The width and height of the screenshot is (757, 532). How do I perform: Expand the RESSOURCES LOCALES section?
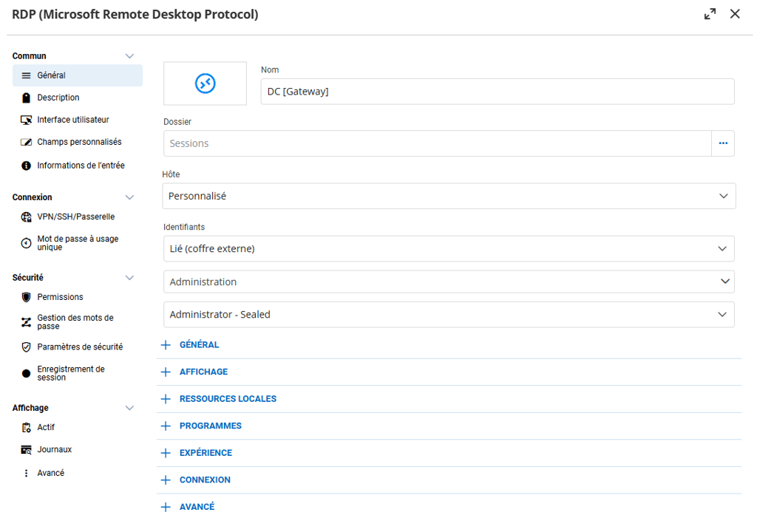227,399
